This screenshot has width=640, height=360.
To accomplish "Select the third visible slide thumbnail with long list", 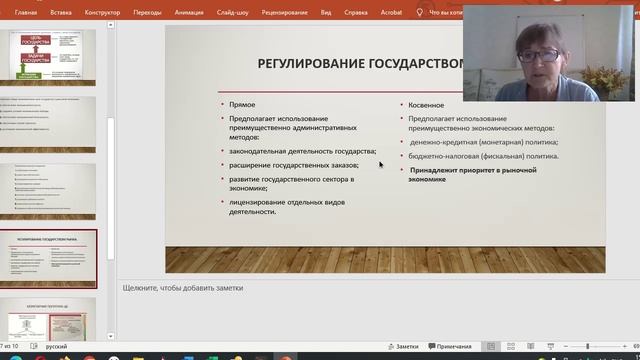I will [48, 191].
